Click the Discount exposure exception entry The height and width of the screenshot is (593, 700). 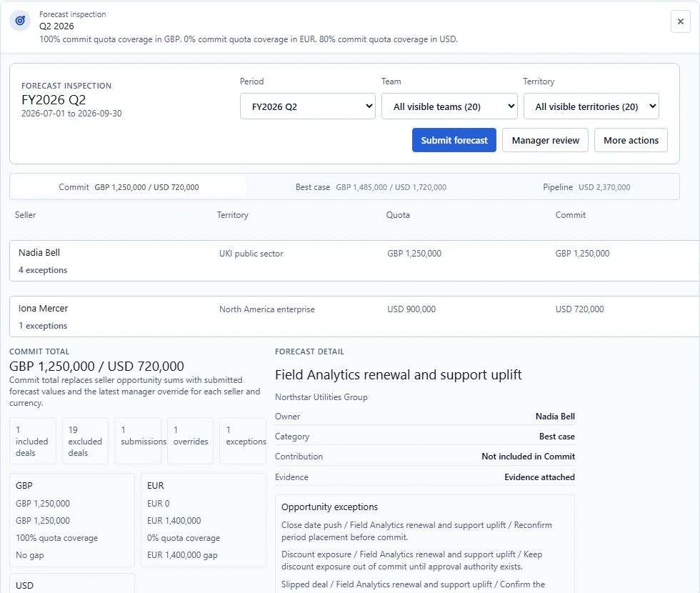411,560
